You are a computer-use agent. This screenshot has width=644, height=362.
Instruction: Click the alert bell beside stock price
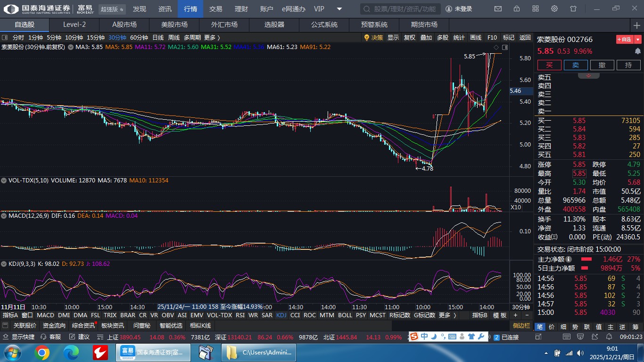pyautogui.click(x=637, y=51)
